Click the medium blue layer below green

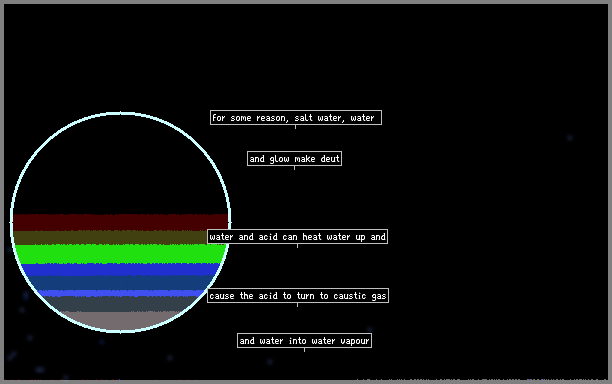pyautogui.click(x=120, y=270)
